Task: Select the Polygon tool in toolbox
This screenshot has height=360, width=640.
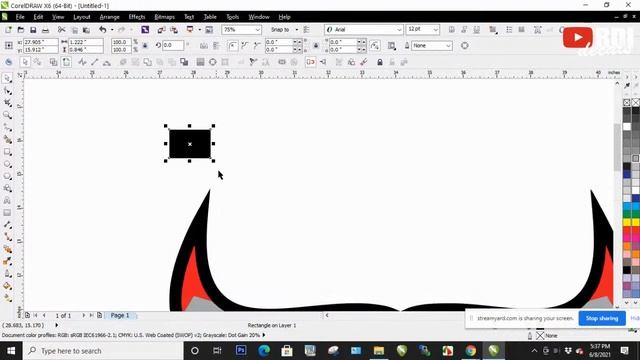Action: coord(7,176)
